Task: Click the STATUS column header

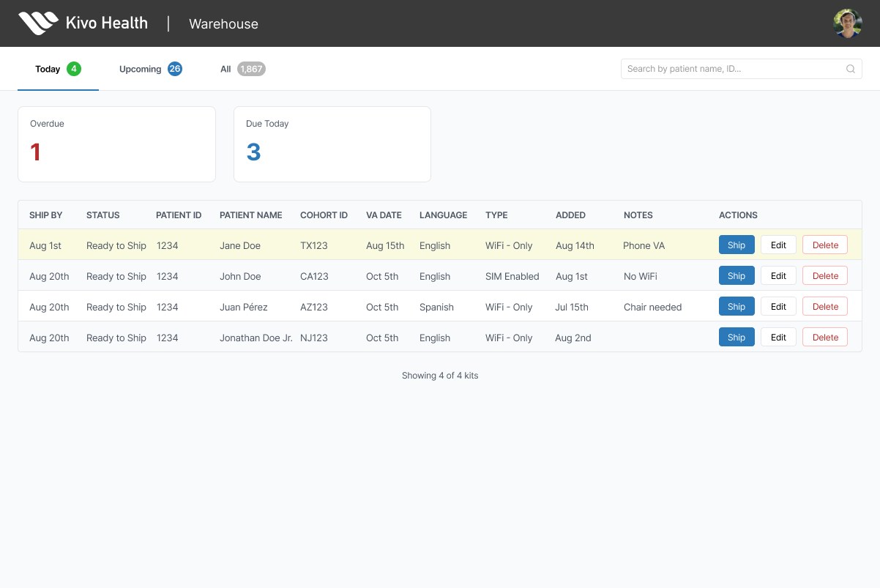Action: point(102,215)
